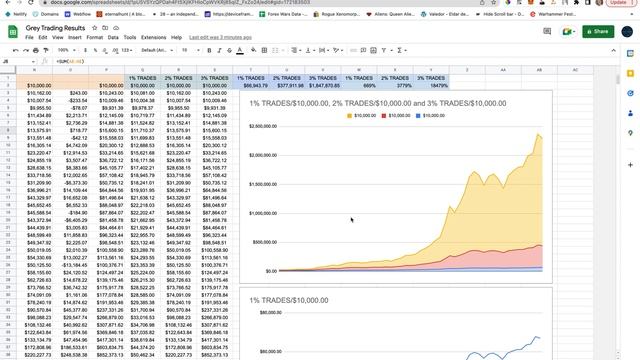Open comment history icon
Image resolution: width=640 pixels, height=360 pixels.
tap(547, 31)
